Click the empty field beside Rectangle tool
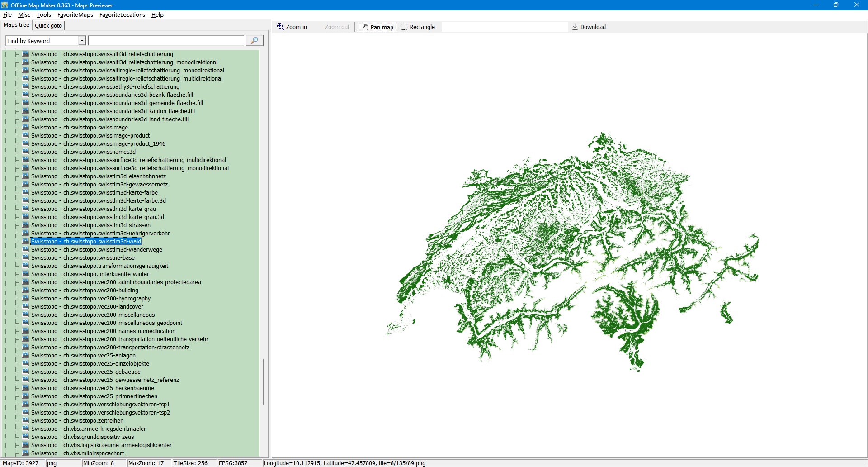The image size is (868, 467). (504, 27)
